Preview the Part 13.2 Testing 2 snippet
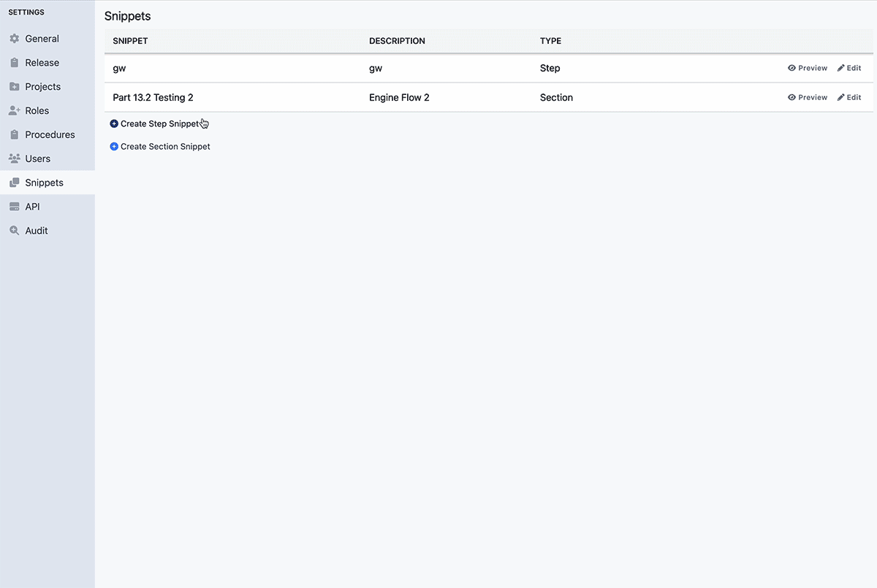Screen dimensions: 877x588 point(807,96)
